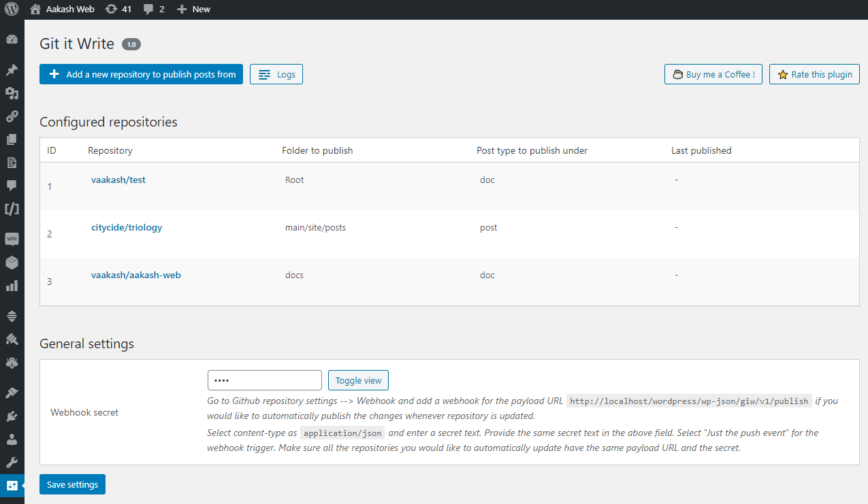Open vaakash/aakash-web repository link
The height and width of the screenshot is (504, 868).
[136, 275]
